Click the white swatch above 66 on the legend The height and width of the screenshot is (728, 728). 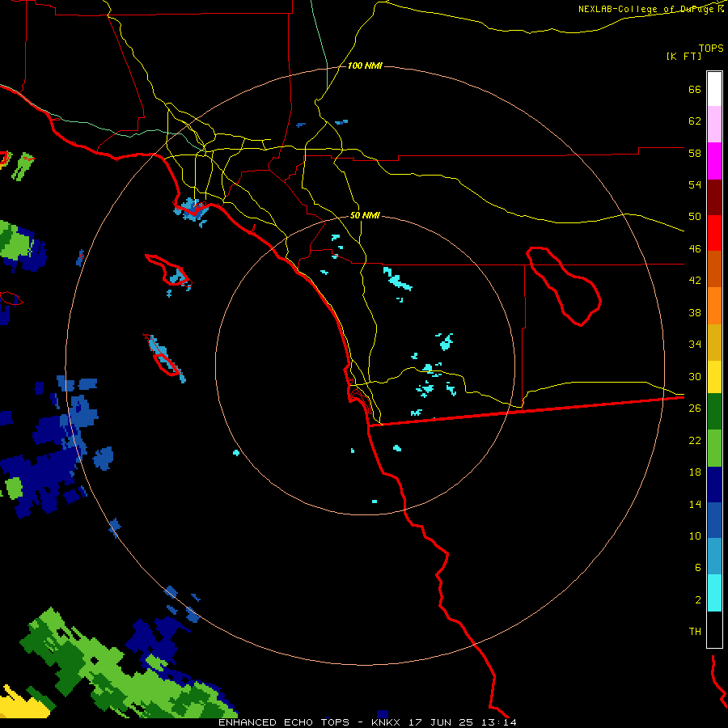714,89
